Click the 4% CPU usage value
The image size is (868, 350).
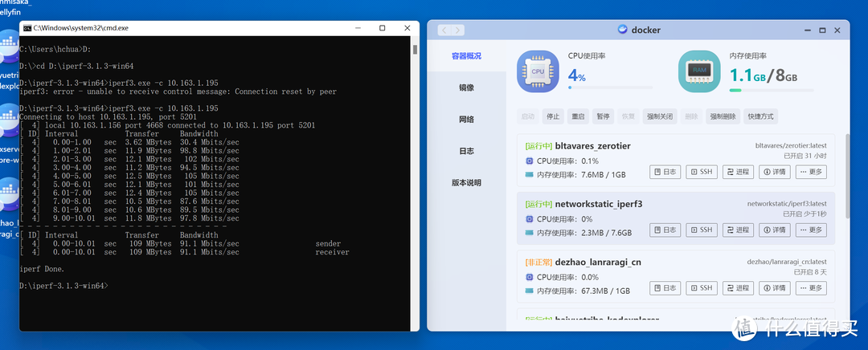[577, 75]
